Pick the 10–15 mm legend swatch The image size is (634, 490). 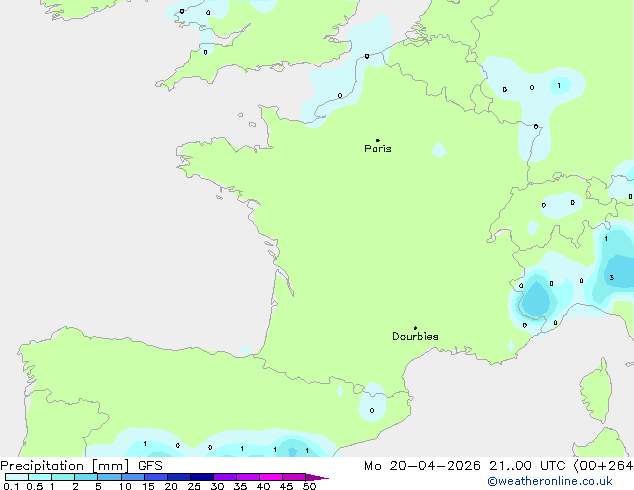tap(133, 477)
